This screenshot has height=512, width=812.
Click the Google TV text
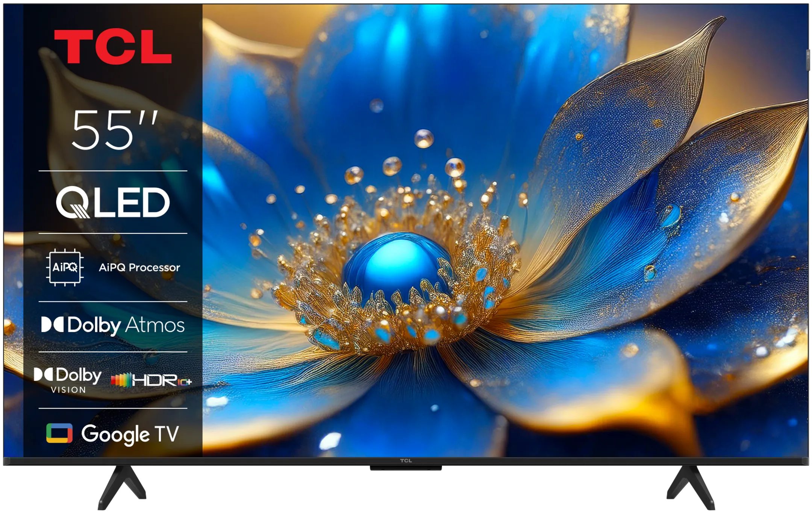click(x=130, y=434)
